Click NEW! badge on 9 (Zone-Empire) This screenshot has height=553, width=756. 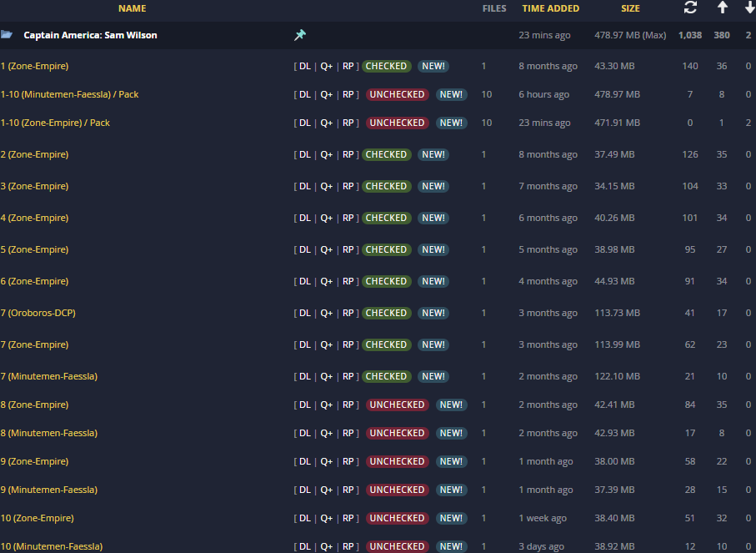coord(451,462)
